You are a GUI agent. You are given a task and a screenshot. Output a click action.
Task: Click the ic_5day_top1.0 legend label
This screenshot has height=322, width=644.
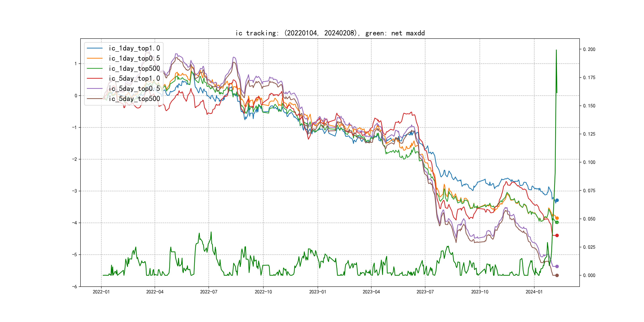point(134,79)
